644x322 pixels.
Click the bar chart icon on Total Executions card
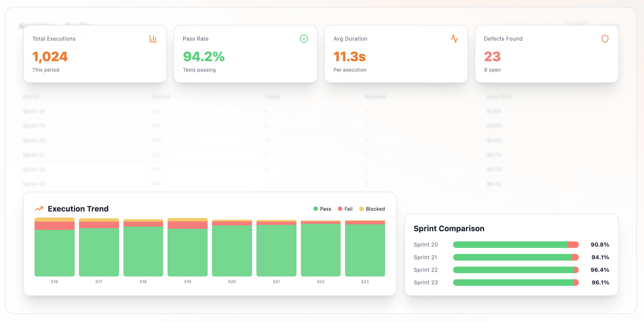point(153,39)
